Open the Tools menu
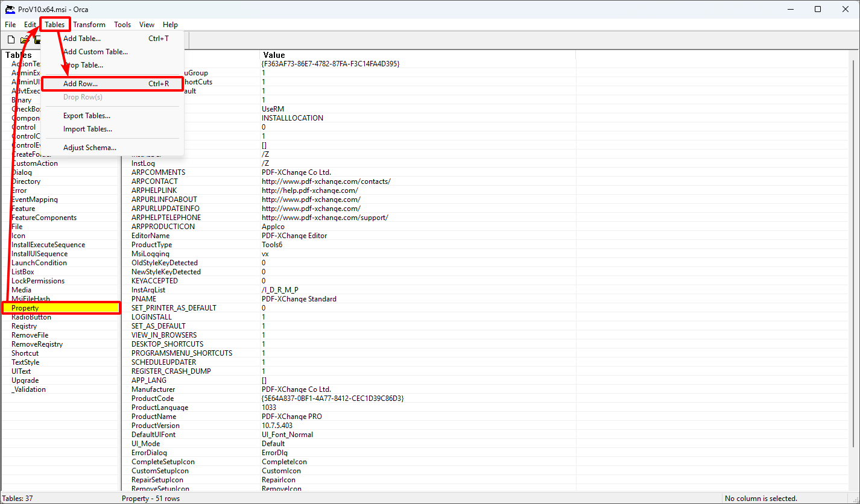Screen dimensions: 860x504 122,25
